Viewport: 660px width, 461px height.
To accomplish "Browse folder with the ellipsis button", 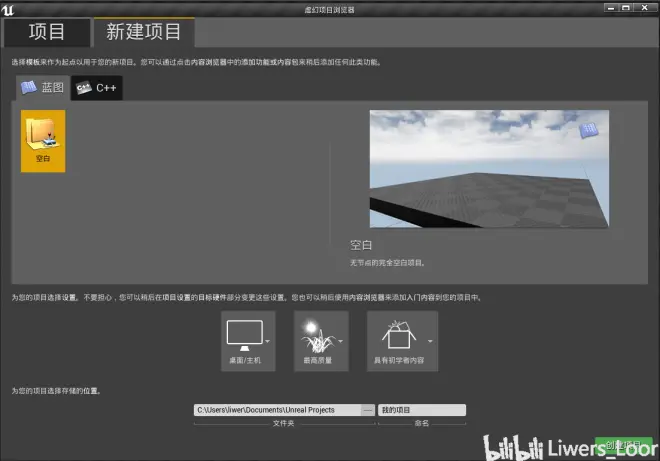I will [x=368, y=410].
